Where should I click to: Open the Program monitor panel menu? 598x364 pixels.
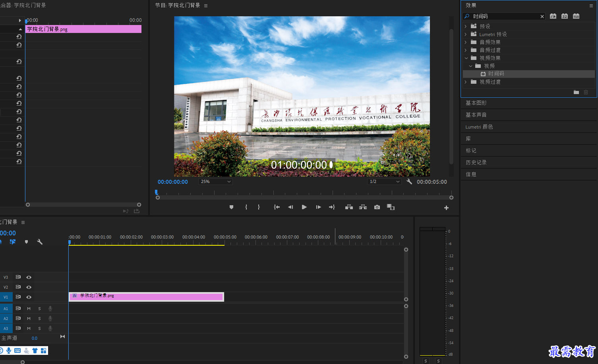[206, 6]
